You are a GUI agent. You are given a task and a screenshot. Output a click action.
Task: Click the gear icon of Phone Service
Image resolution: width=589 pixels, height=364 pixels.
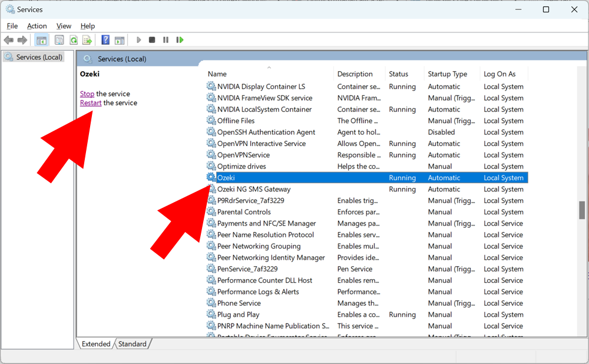pos(211,303)
